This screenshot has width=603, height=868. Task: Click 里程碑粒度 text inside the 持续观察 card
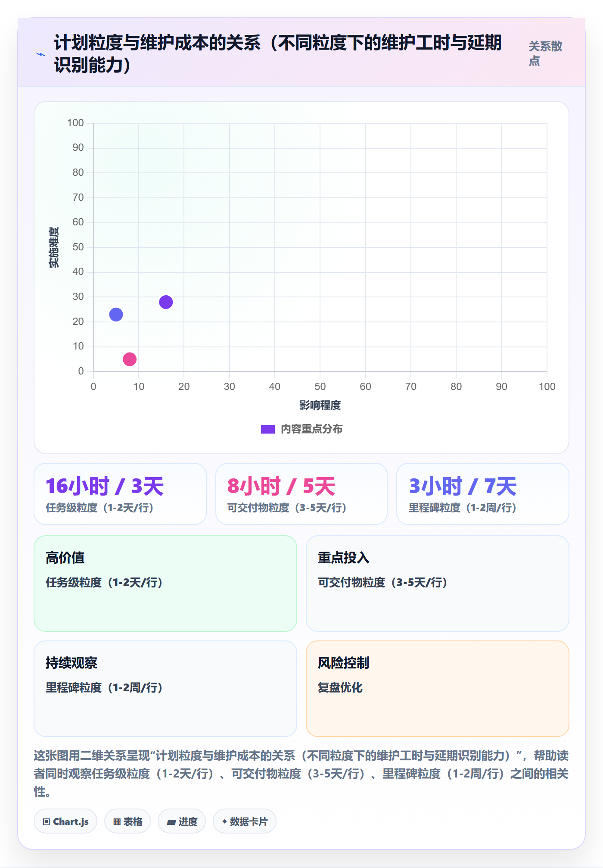(104, 687)
